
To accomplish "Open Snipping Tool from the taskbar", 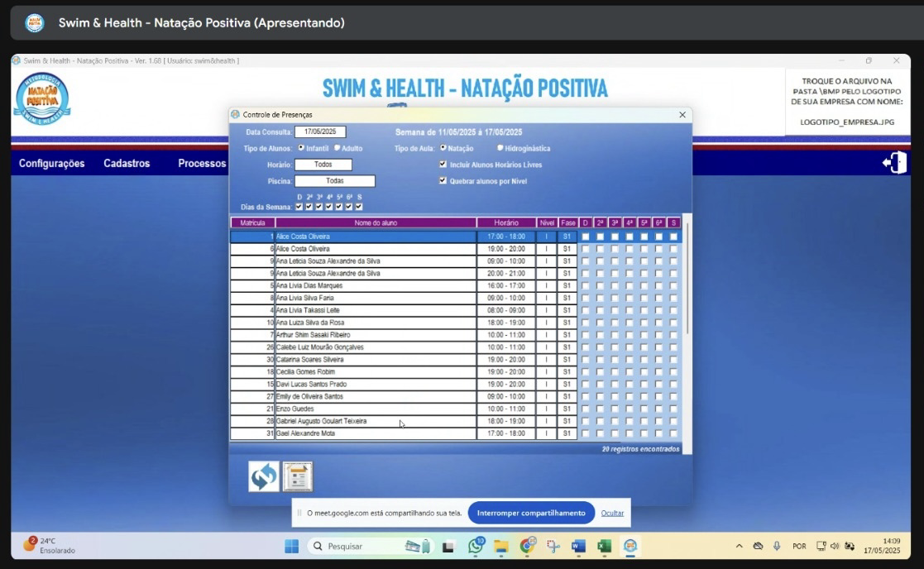I will (x=553, y=546).
